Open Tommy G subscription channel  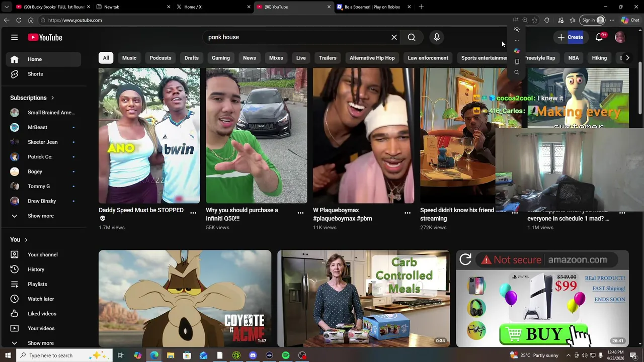(x=43, y=186)
